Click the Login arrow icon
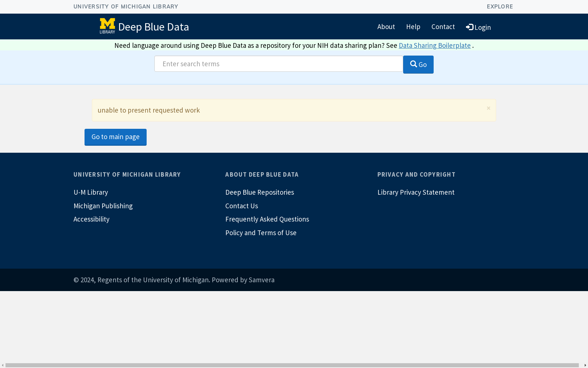This screenshot has height=368, width=588. click(x=470, y=27)
